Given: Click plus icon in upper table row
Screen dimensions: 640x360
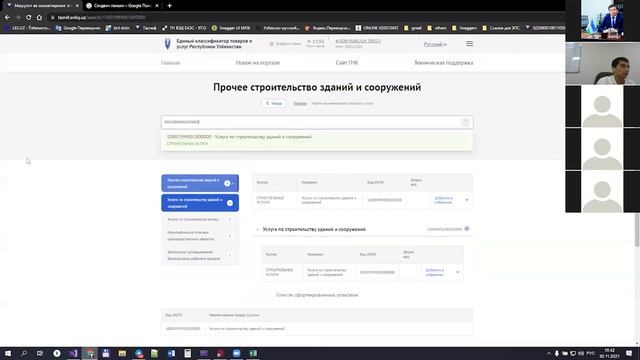Looking at the screenshot, I should pos(467,200).
